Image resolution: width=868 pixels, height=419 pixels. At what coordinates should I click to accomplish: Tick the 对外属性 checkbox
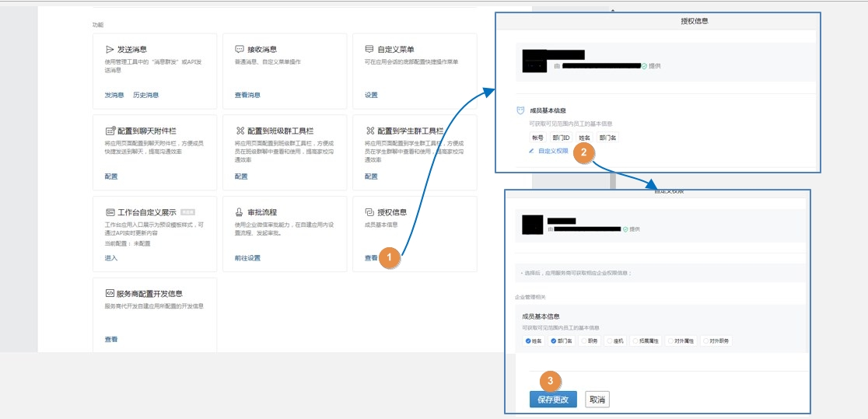[670, 340]
